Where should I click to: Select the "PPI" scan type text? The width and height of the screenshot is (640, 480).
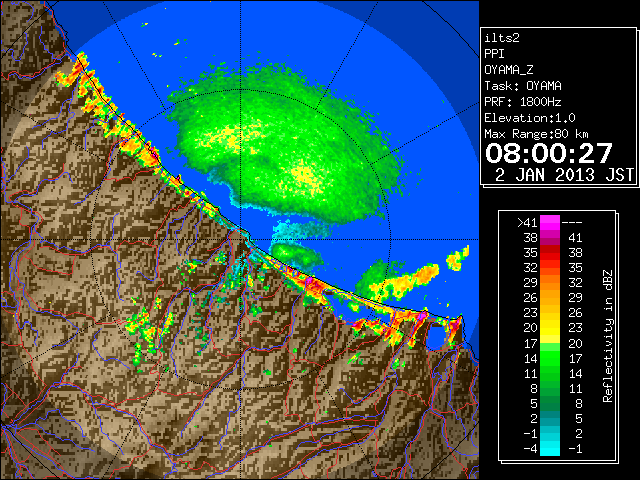click(x=494, y=54)
